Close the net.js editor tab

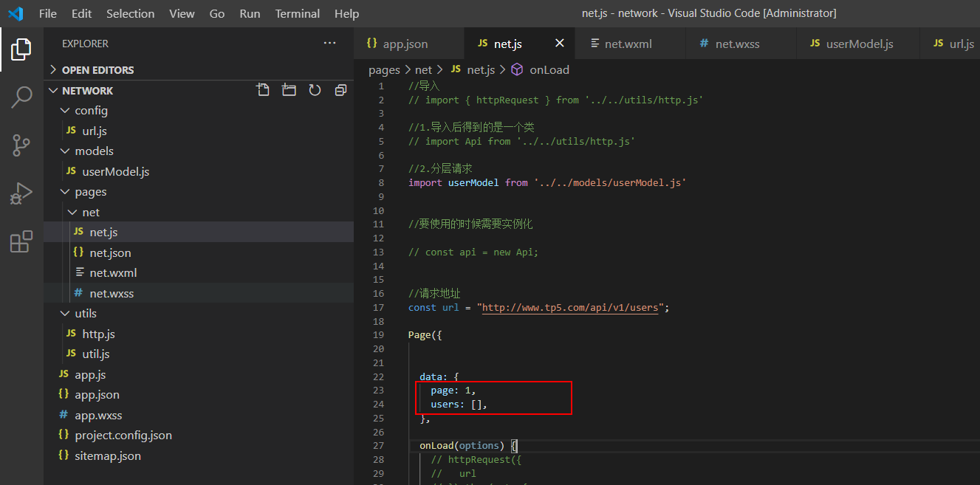tap(560, 44)
